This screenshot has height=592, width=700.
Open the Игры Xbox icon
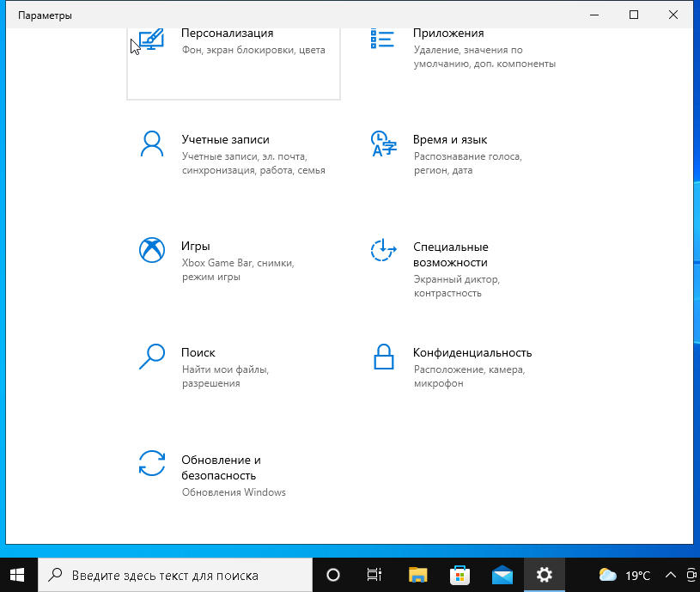(152, 250)
